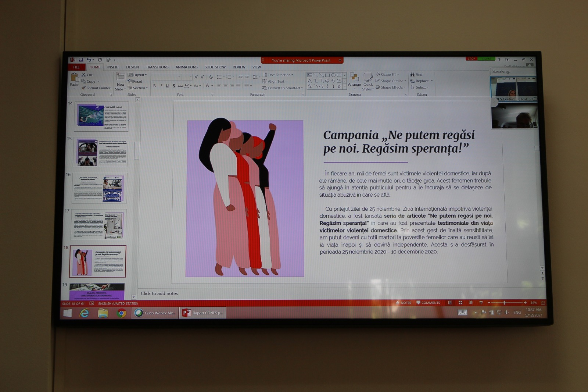Click the Comments button in status bar
The image size is (588, 392).
pos(428,303)
